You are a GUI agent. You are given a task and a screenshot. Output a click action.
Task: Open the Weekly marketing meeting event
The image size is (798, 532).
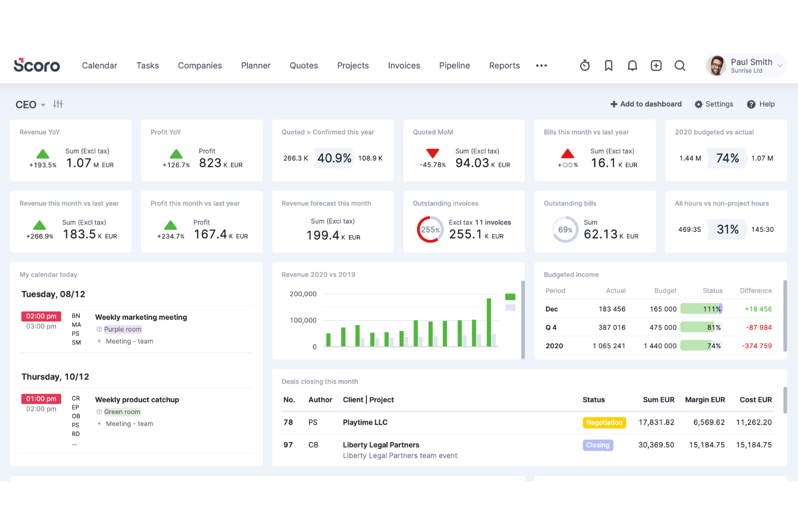(x=141, y=317)
